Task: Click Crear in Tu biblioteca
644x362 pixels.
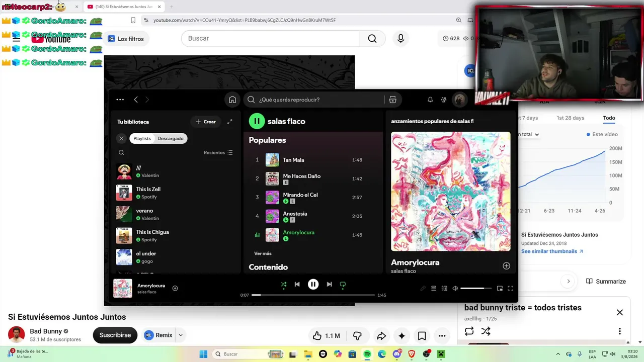Action: click(x=206, y=122)
